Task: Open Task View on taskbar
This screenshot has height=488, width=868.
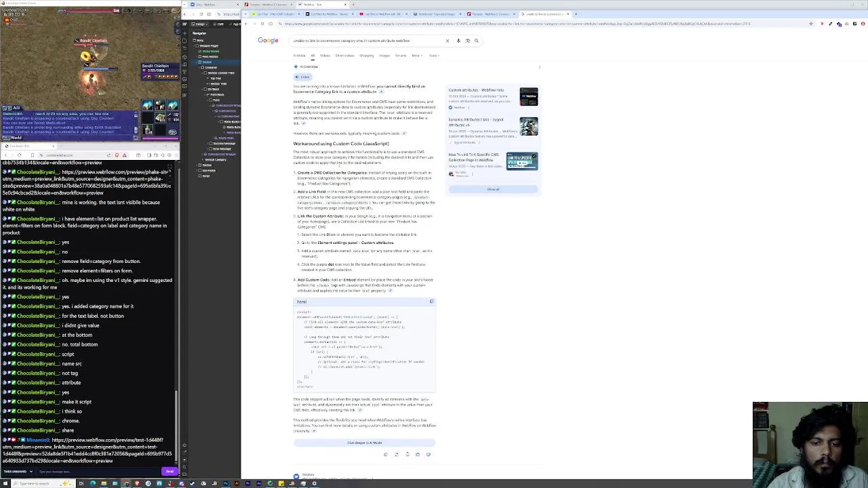Action: [x=81, y=483]
